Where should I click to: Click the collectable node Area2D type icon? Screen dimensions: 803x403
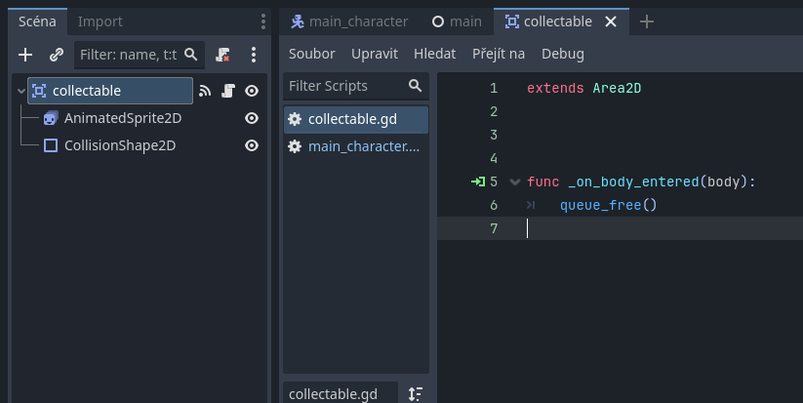(x=39, y=91)
